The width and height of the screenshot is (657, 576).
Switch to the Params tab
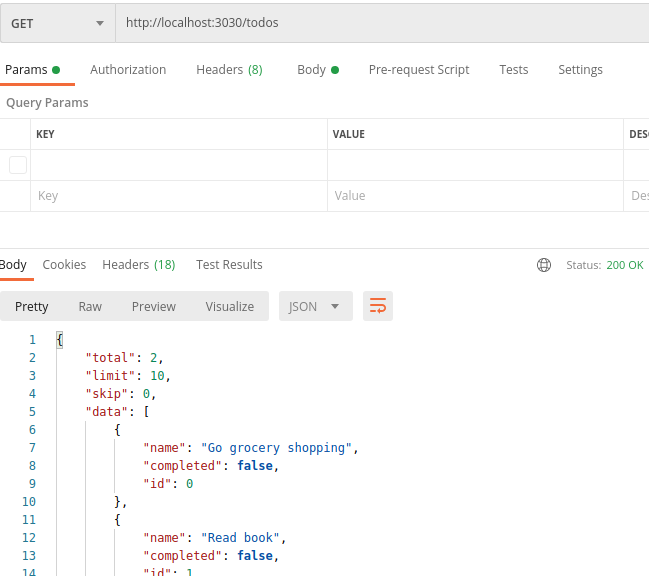[33, 70]
